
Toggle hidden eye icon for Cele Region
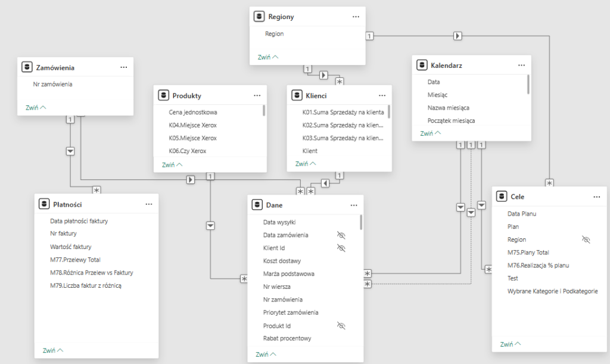click(586, 239)
